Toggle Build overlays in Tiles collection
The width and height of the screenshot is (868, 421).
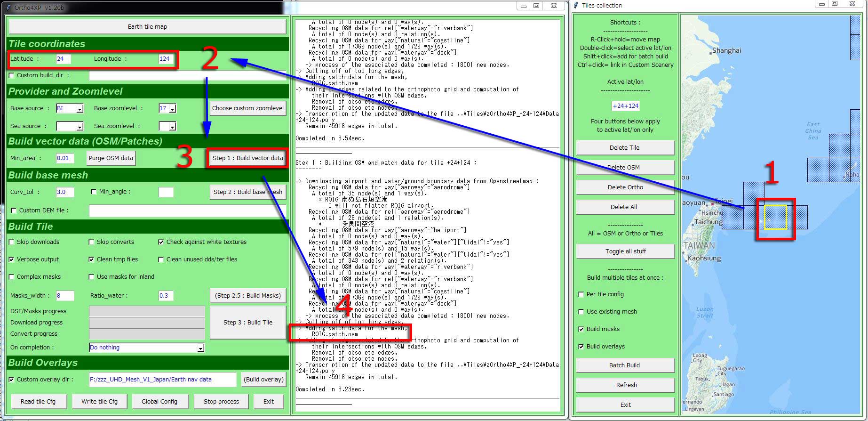click(x=581, y=347)
